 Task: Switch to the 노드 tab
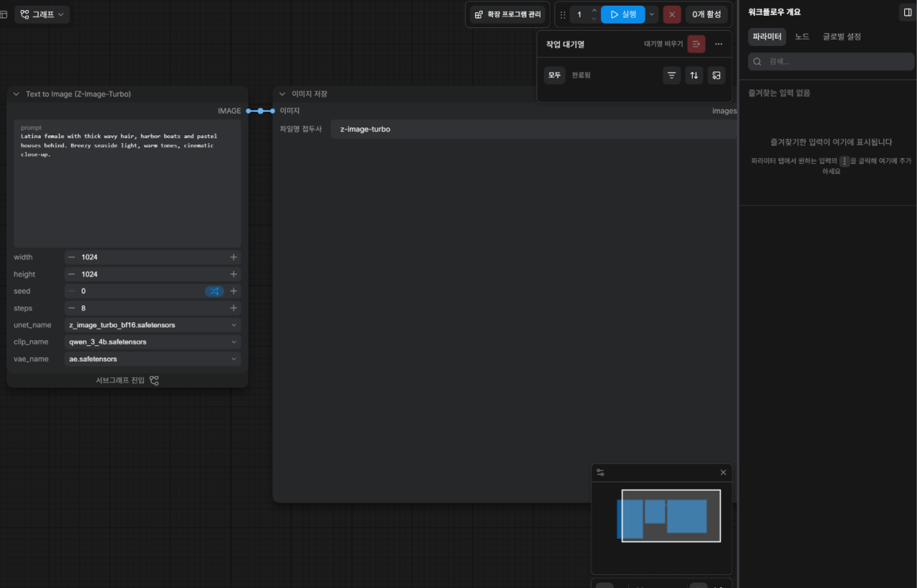click(x=802, y=37)
